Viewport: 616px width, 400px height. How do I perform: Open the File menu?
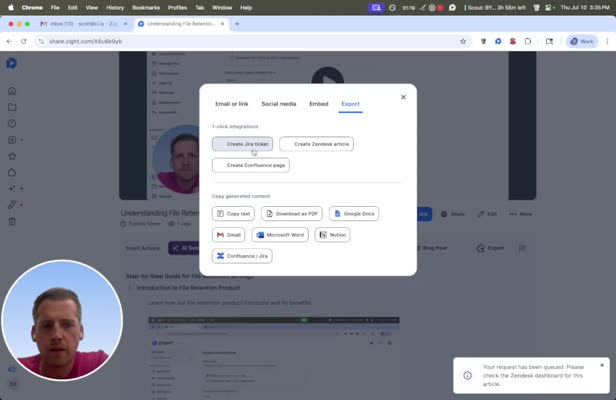(55, 7)
